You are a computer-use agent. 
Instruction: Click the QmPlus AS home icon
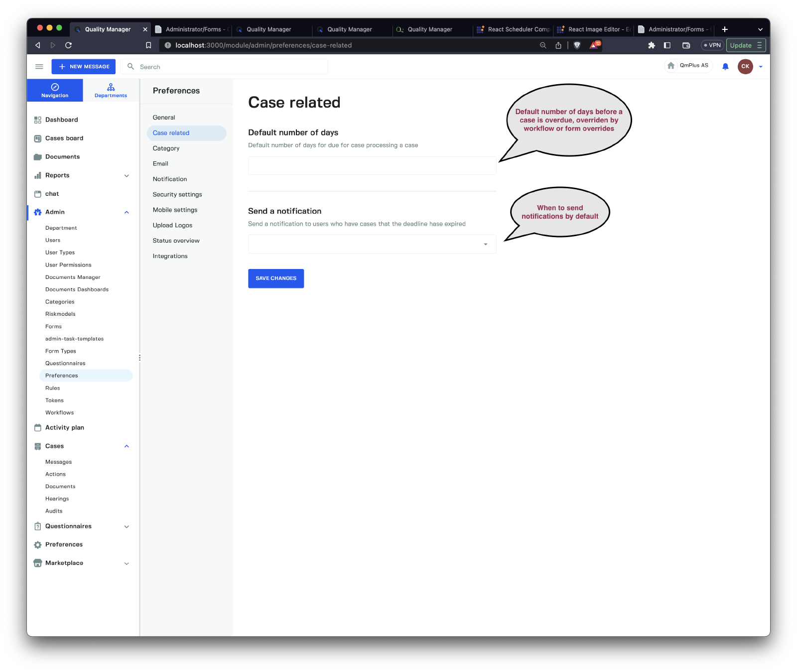[671, 66]
